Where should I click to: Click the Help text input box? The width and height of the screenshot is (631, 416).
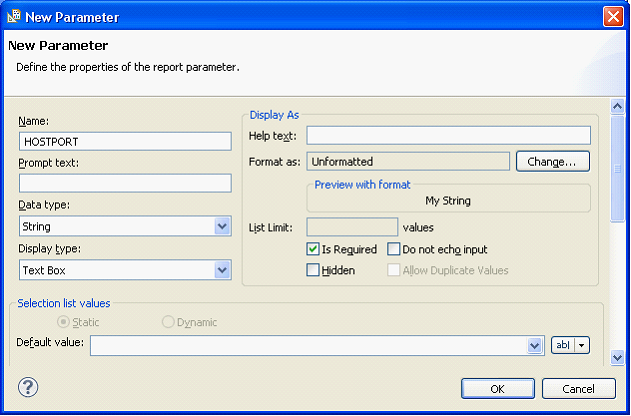pyautogui.click(x=448, y=135)
